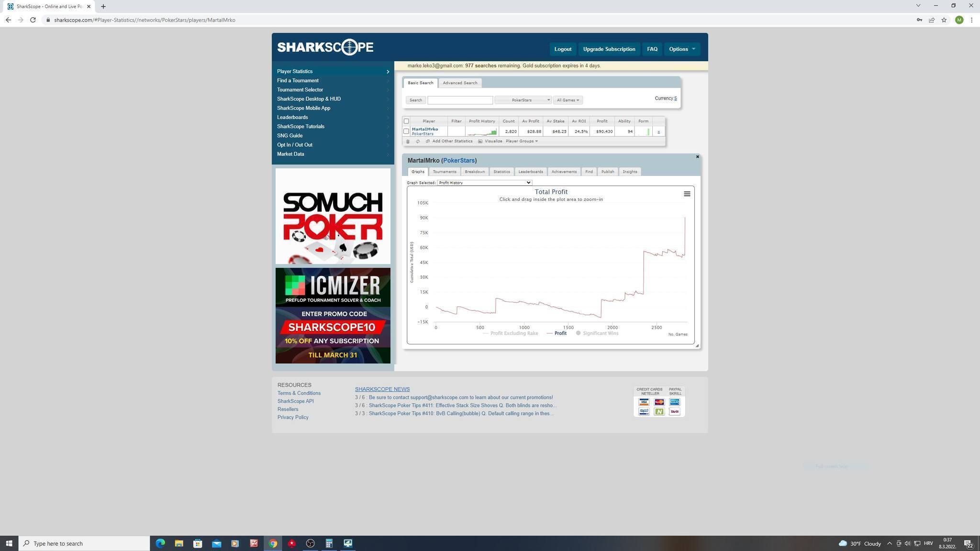980x551 pixels.
Task: Toggle Profit series in chart legend
Action: coord(557,333)
